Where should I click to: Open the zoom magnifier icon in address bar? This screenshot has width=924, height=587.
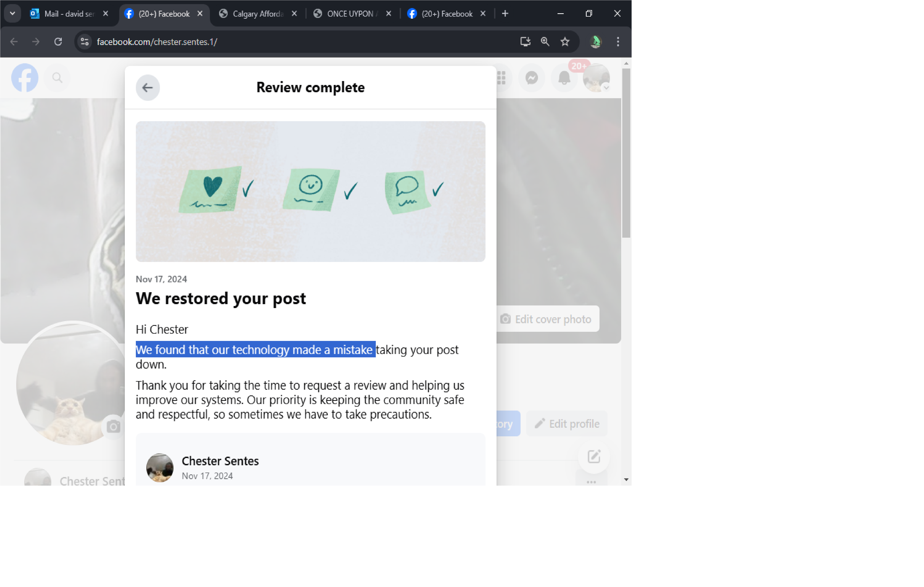545,41
